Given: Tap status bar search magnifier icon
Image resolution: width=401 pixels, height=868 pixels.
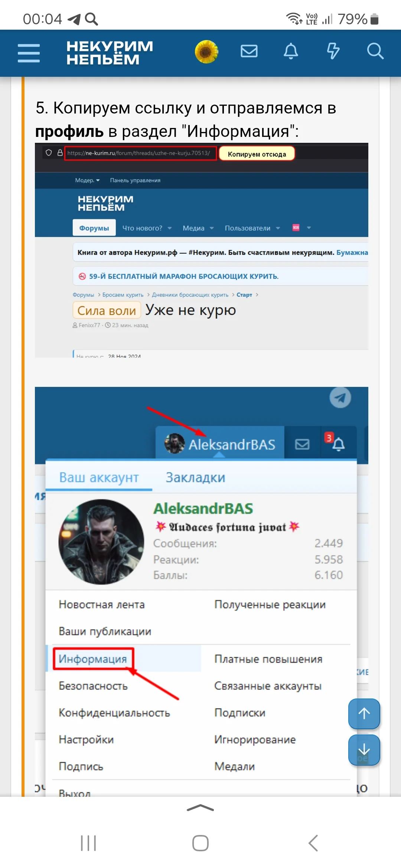Looking at the screenshot, I should pos(91,19).
